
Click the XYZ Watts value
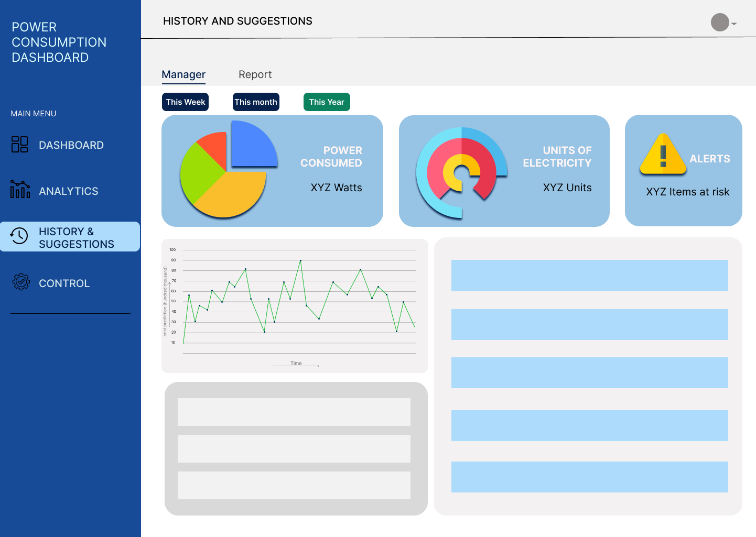336,188
